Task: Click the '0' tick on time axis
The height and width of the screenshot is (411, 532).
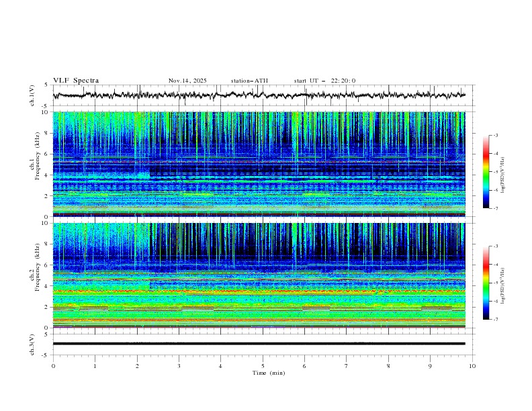Action: (x=53, y=366)
